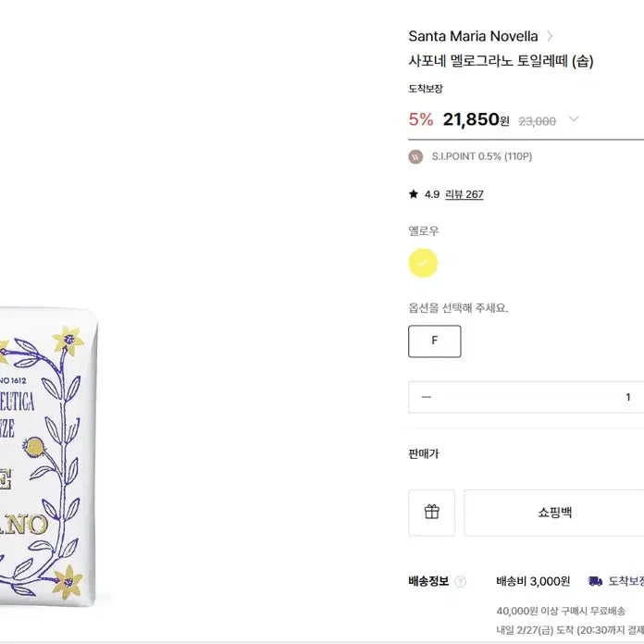Click the 4.9 rating score

click(432, 194)
